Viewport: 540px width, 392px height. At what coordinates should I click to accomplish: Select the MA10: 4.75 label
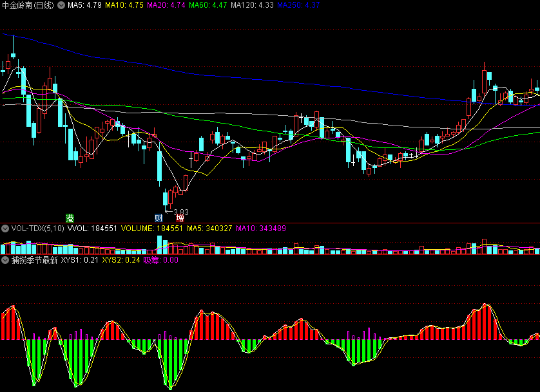124,5
